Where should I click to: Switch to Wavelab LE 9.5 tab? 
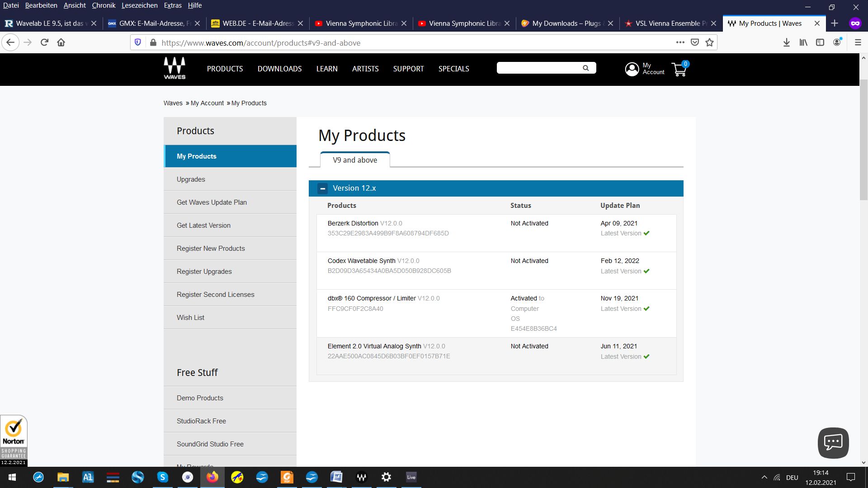51,23
